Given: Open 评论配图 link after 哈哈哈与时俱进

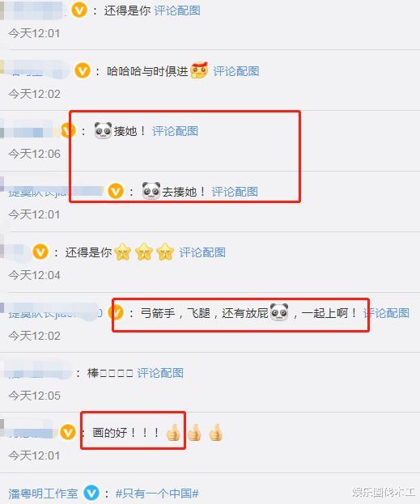Looking at the screenshot, I should (x=236, y=71).
